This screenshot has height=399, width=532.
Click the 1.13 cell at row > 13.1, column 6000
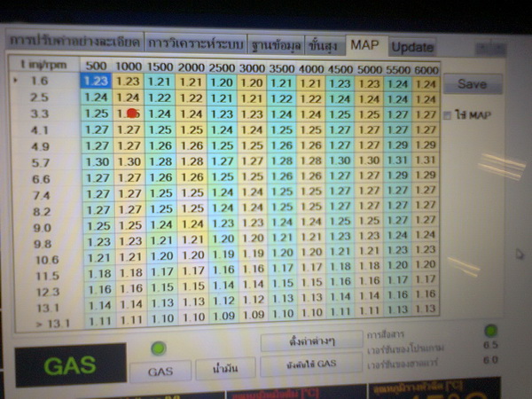[426, 309]
